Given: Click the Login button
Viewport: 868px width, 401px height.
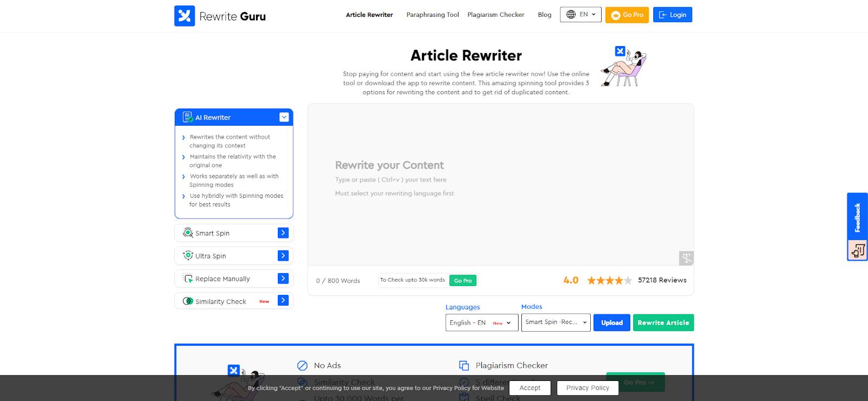Looking at the screenshot, I should 673,15.
